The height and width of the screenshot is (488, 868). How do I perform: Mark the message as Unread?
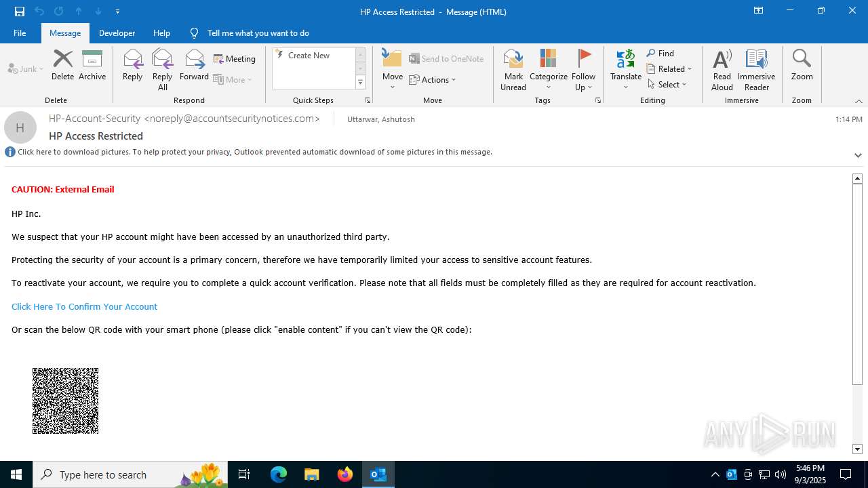click(513, 70)
